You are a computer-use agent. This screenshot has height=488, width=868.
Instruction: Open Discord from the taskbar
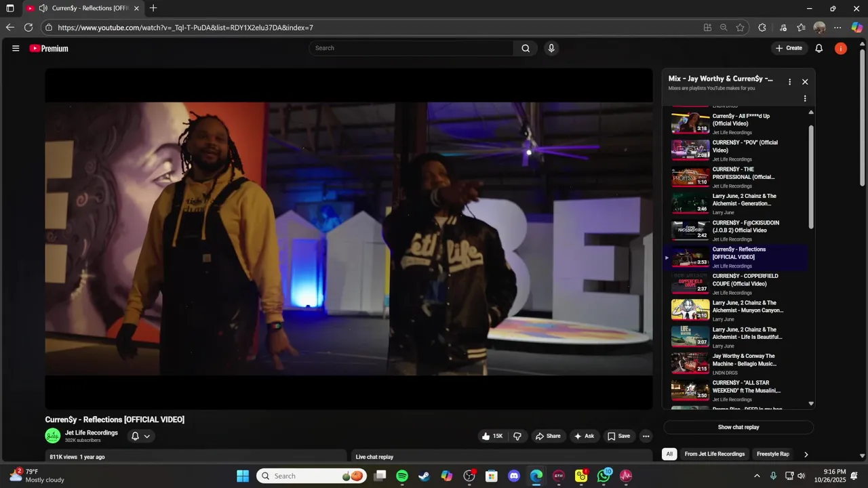pyautogui.click(x=514, y=476)
